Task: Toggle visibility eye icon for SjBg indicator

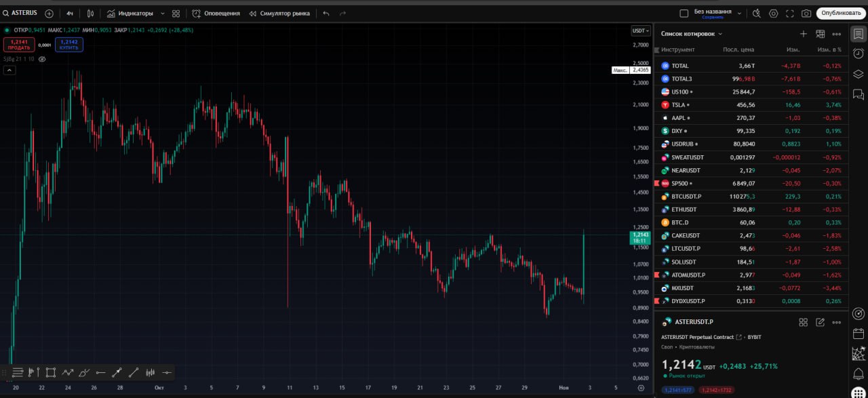Action: point(42,59)
